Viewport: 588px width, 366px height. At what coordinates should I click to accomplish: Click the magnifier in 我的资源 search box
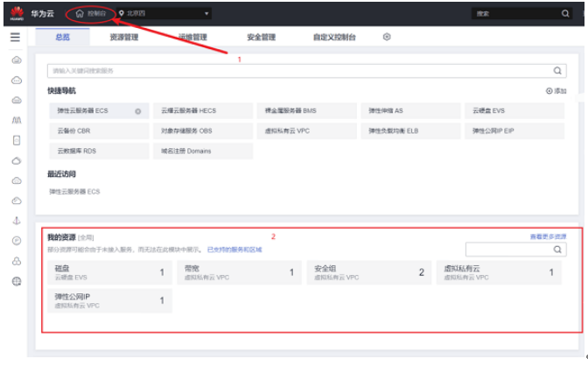tap(557, 250)
